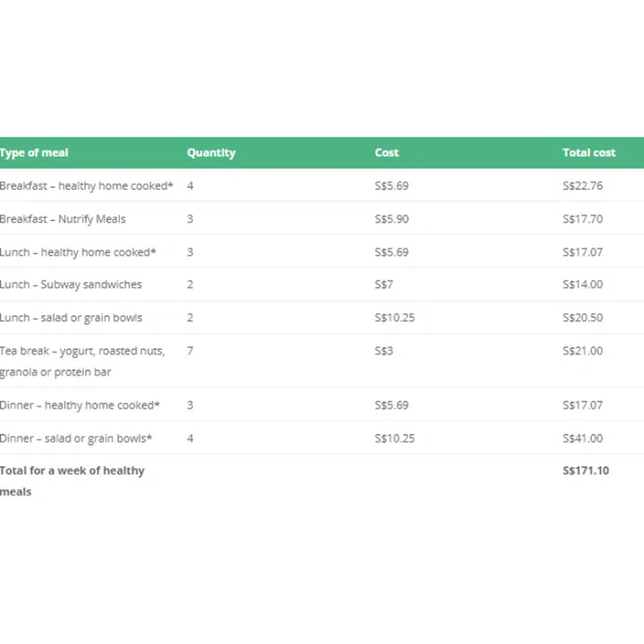Click 'Breakfast – Nutrify Meals' cell
Viewport: 644px width, 644px height.
pos(63,219)
